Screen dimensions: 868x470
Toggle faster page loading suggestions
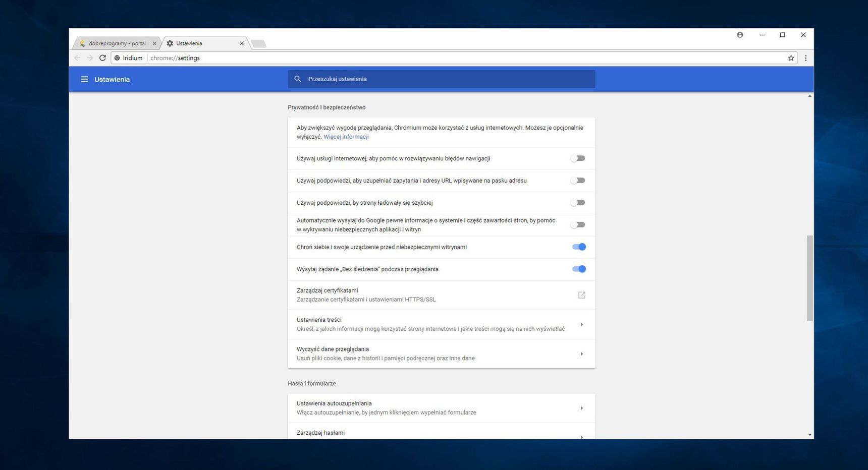click(578, 203)
